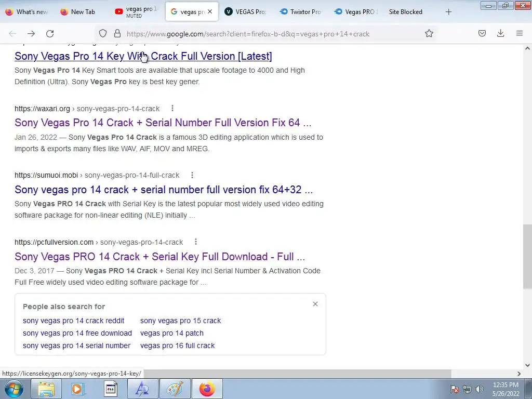The image size is (532, 399).
Task: Open Action Center flag in system tray
Action: [x=455, y=389]
